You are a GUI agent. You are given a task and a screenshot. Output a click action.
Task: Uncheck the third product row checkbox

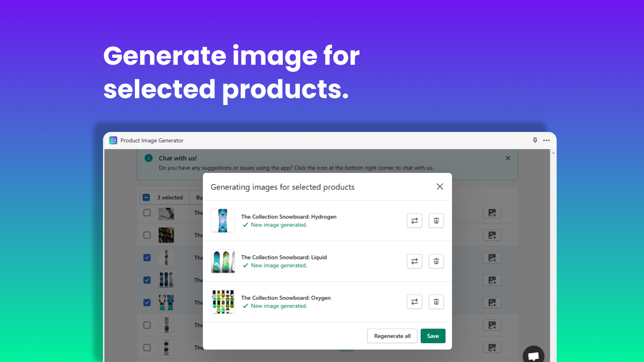tap(147, 257)
